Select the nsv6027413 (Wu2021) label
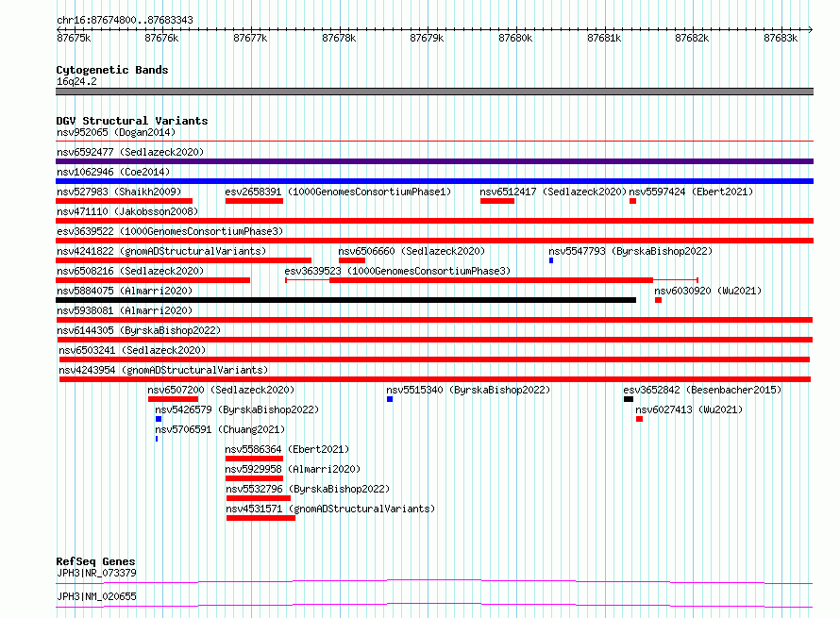Image resolution: width=840 pixels, height=618 pixels. (x=689, y=409)
